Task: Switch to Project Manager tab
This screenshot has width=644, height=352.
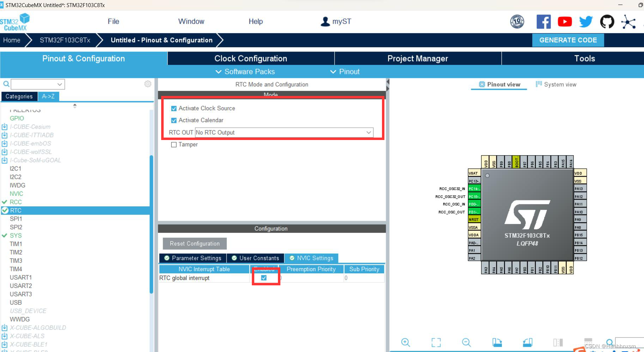Action: tap(418, 59)
